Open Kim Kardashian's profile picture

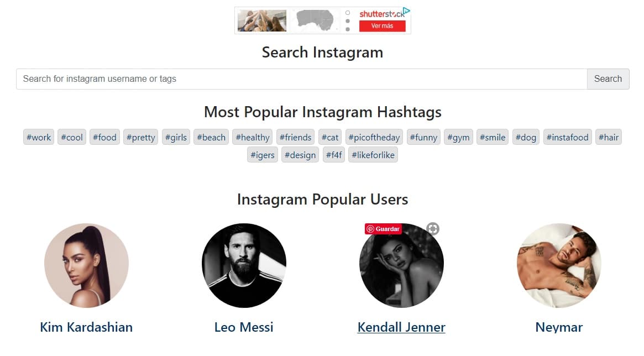pos(86,265)
